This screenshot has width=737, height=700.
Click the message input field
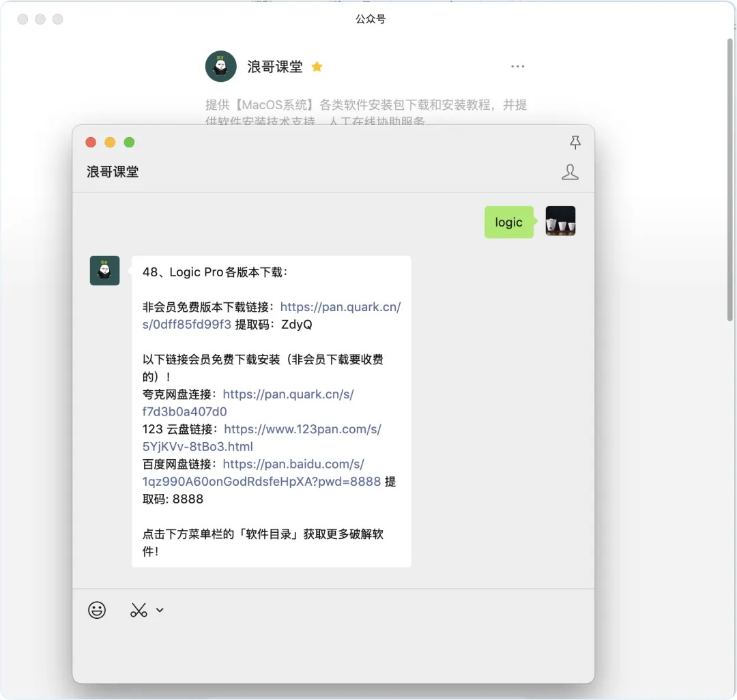[x=333, y=653]
